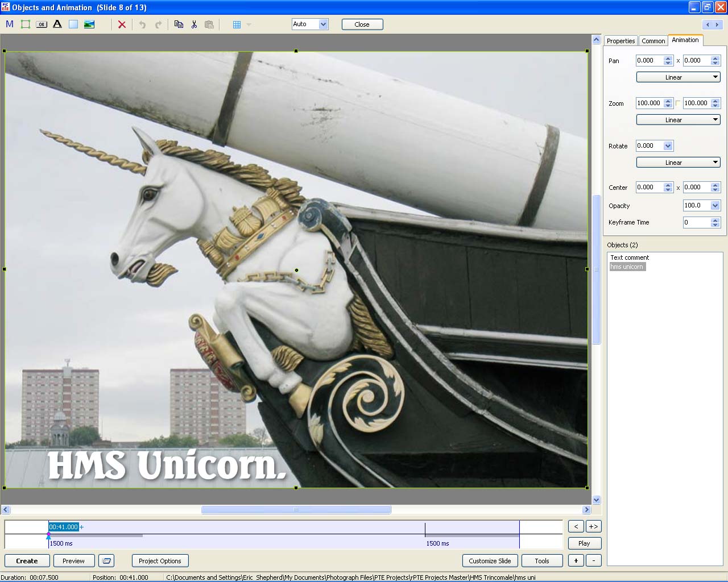Add text object using the A icon
Image resolution: width=728 pixels, height=582 pixels.
(57, 24)
